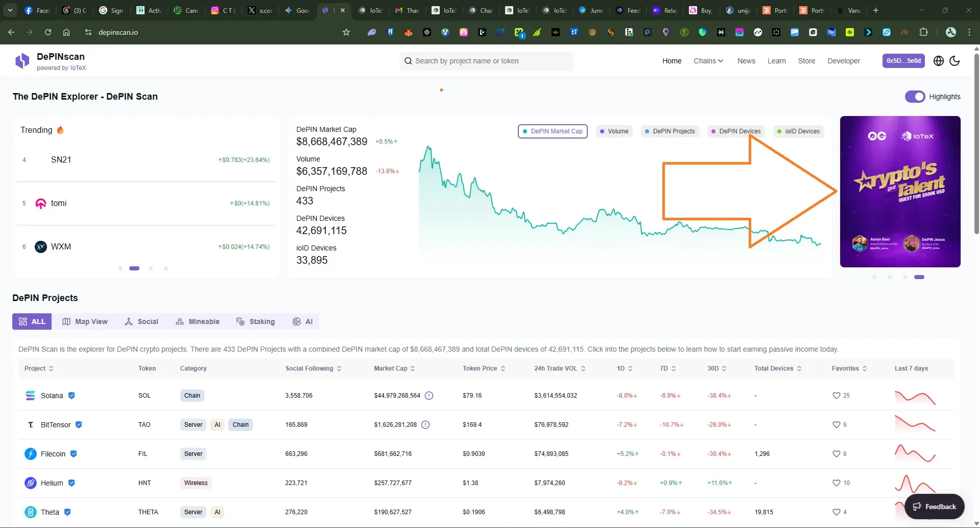Open a new browser tab

pos(876,10)
